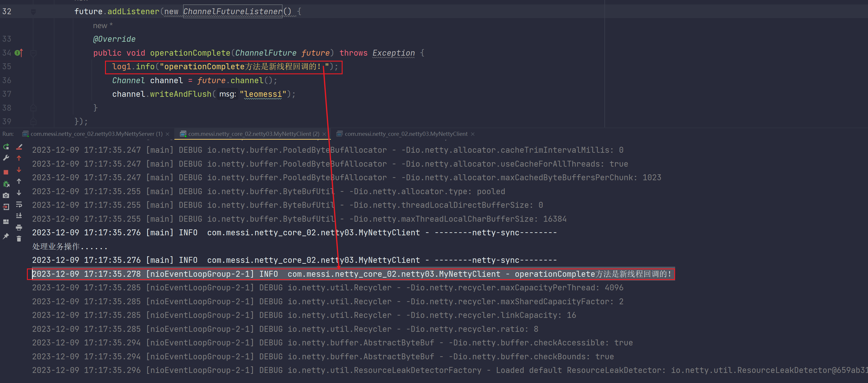Switch to MyNettyServer (1) run tab
This screenshot has width=868, height=383.
click(x=96, y=134)
